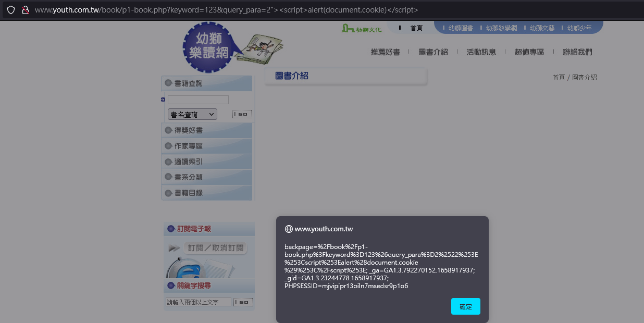The image size is (644, 323).
Task: Click the newsletter IE envelope image
Action: (201, 268)
